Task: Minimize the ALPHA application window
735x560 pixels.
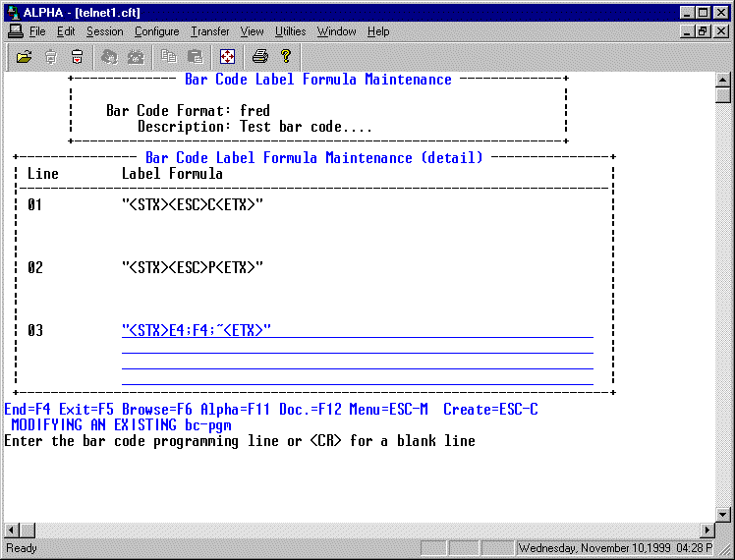Action: coord(687,12)
